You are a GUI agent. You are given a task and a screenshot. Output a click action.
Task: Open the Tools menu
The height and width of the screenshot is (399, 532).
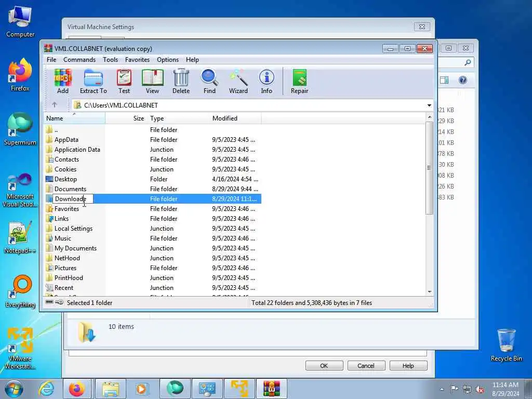point(110,60)
